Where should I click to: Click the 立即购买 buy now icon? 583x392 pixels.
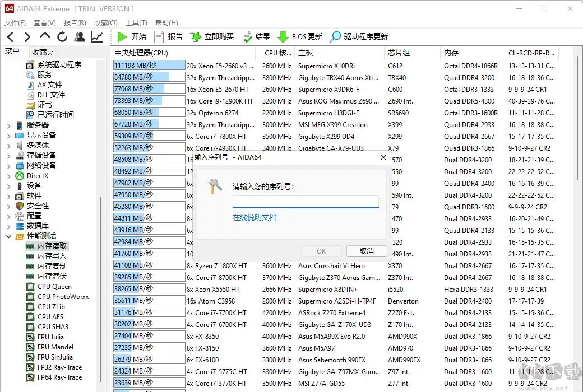tap(196, 37)
